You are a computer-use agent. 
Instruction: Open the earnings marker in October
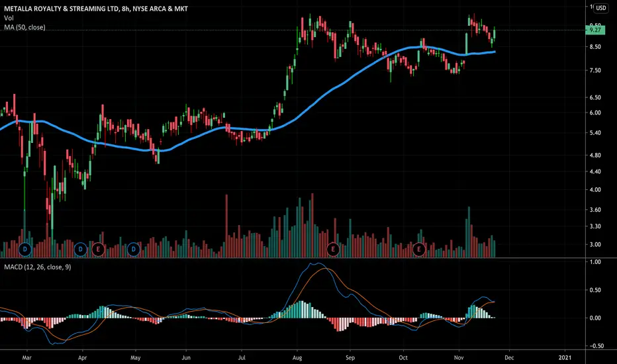click(418, 249)
